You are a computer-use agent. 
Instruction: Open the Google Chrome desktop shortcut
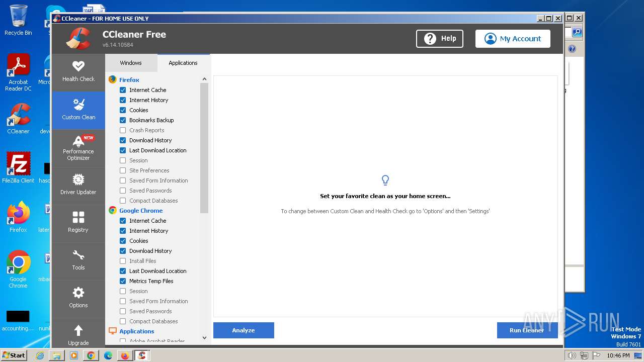pyautogui.click(x=18, y=269)
